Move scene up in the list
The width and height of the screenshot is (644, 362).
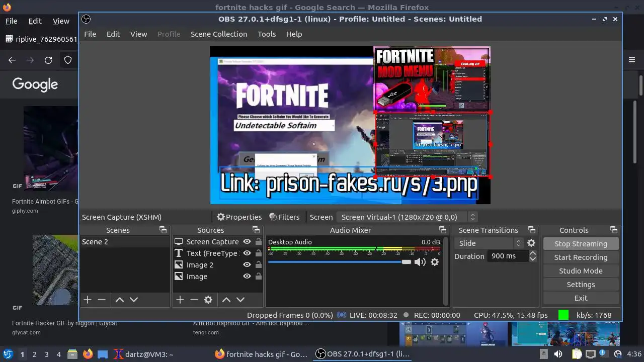coord(120,300)
